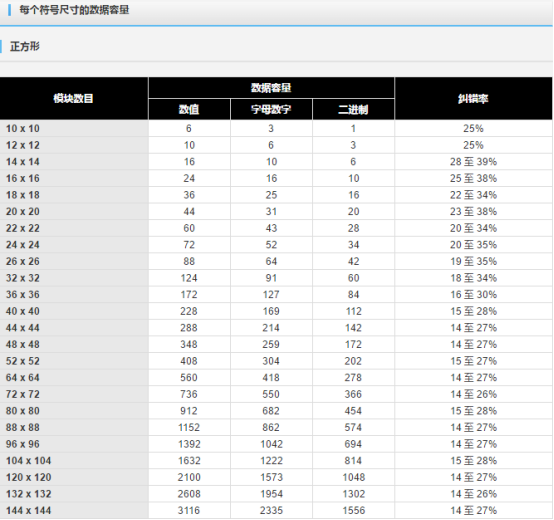Select the 20 x 20 row label
The image size is (554, 520).
[x=23, y=212]
